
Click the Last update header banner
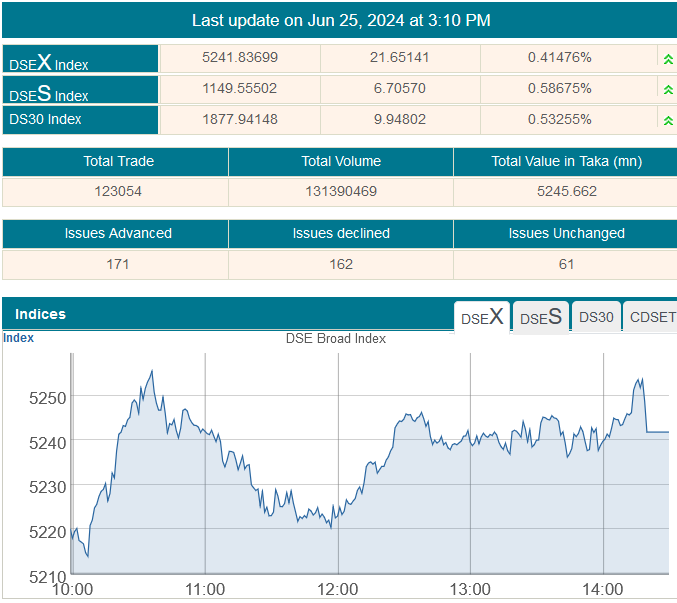[340, 20]
